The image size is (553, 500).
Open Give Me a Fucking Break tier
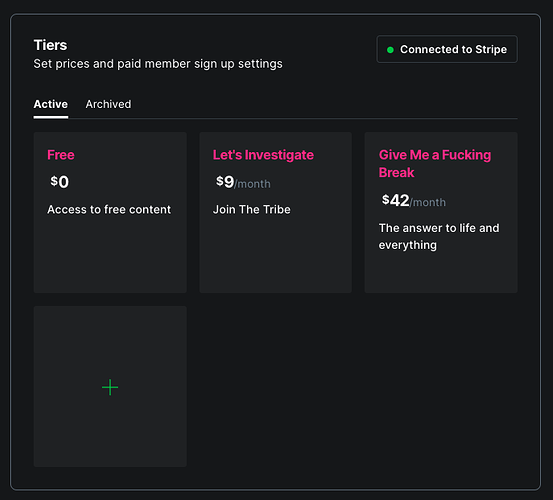tap(435, 164)
